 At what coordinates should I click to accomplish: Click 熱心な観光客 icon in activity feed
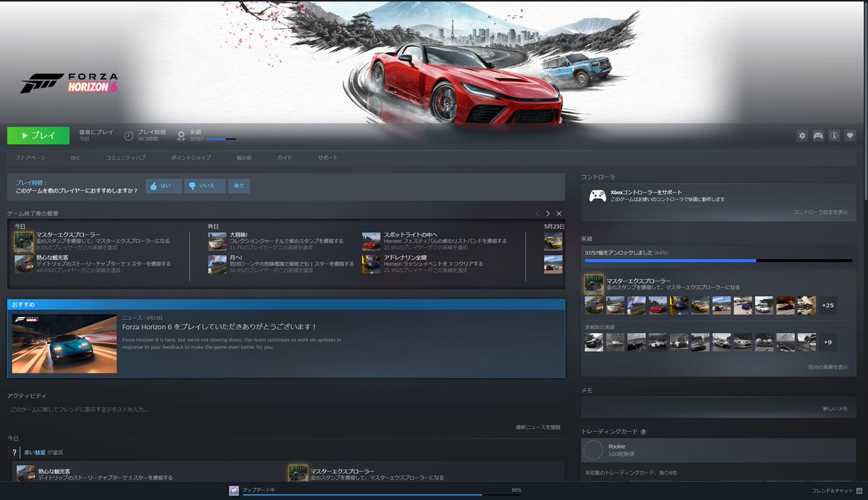(25, 474)
